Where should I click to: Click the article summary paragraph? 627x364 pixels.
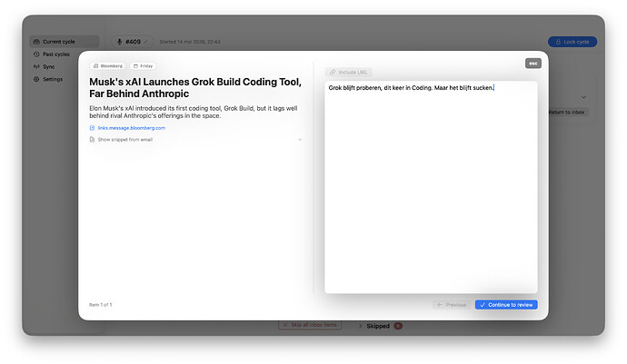(x=194, y=112)
